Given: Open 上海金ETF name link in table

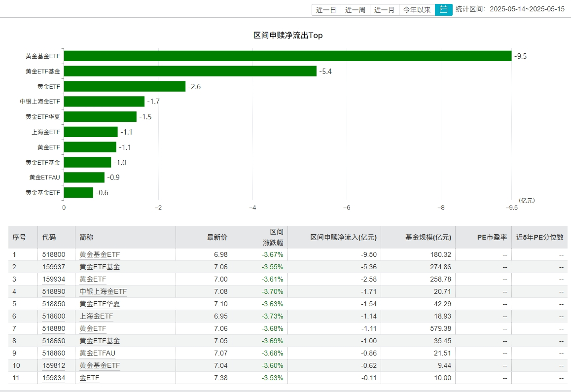Looking at the screenshot, I should tap(96, 316).
